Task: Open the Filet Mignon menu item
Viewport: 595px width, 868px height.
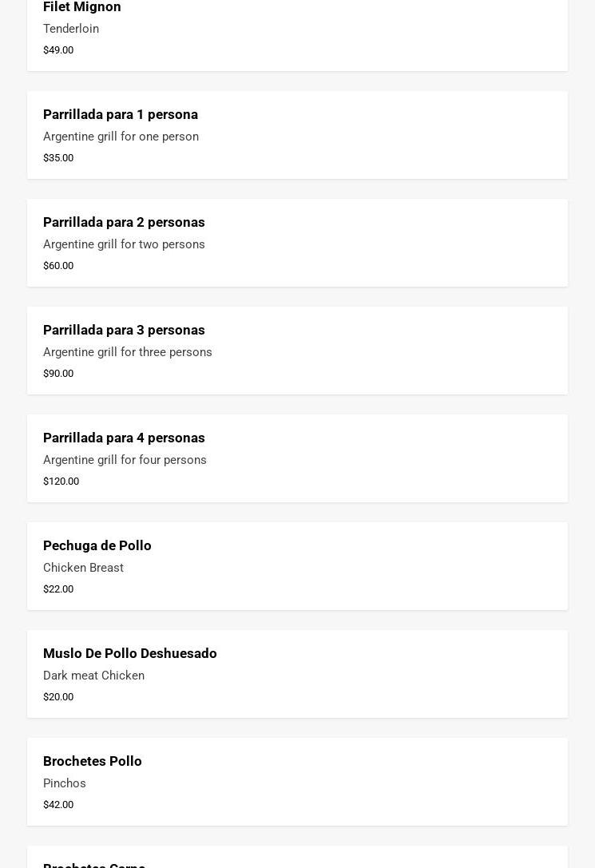Action: tap(82, 7)
